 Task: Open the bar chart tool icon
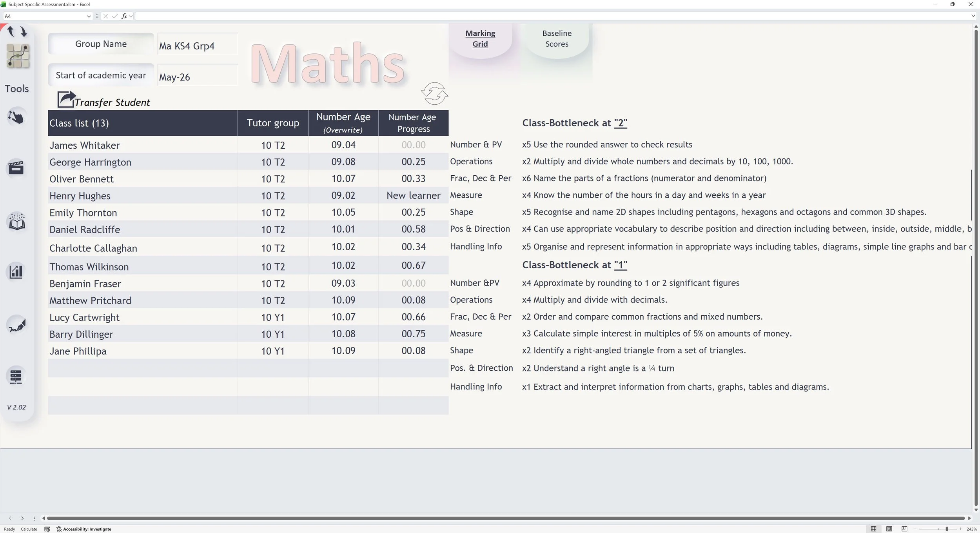16,271
